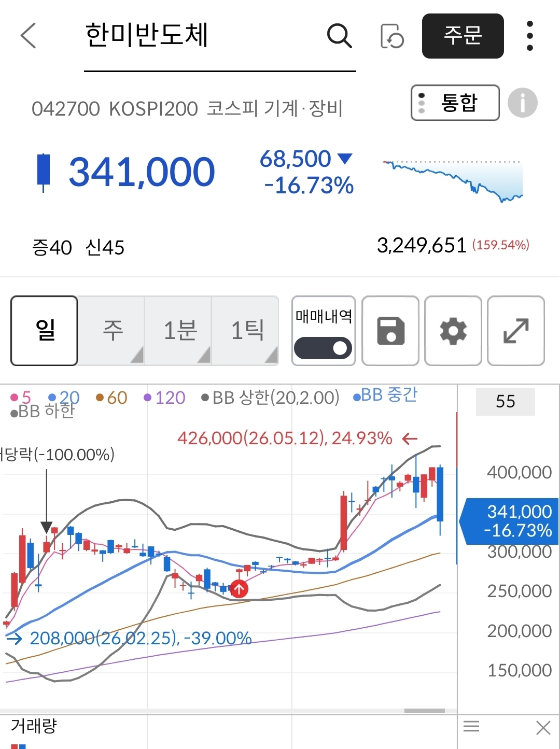Open the intraday mini price chart
Viewport: 560px width, 749px height.
pyautogui.click(x=453, y=181)
